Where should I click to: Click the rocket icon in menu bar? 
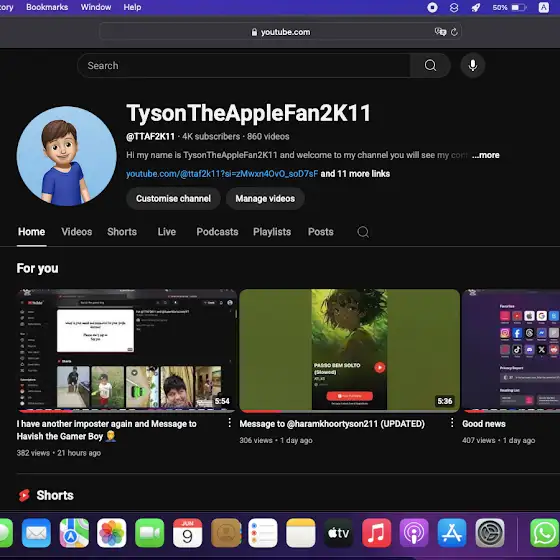click(x=475, y=8)
